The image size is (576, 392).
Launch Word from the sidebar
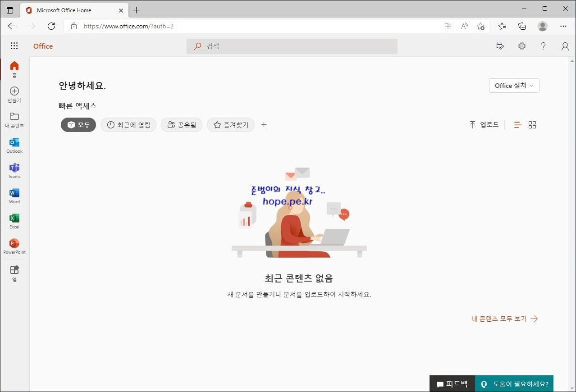[x=14, y=196]
